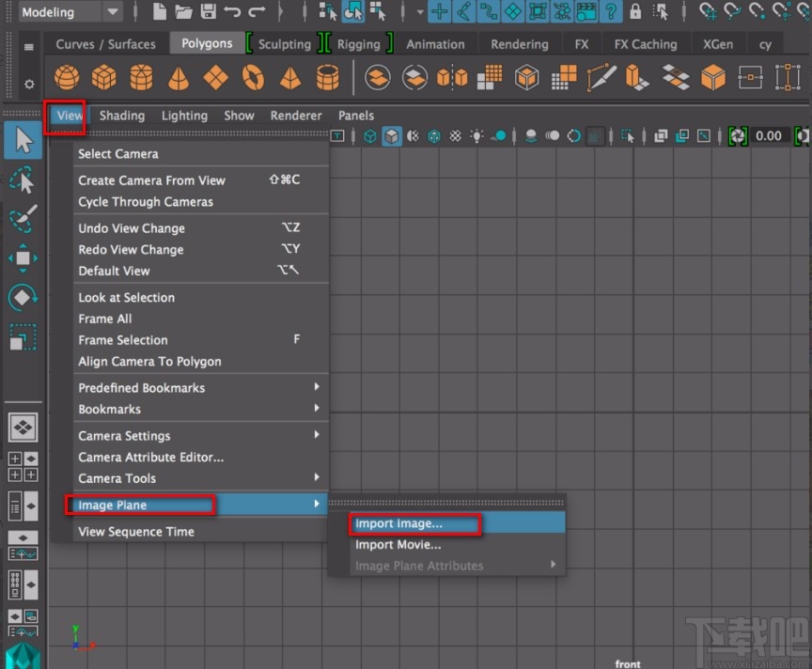This screenshot has width=812, height=669.
Task: Click the Redo arrow icon
Action: coord(257,11)
